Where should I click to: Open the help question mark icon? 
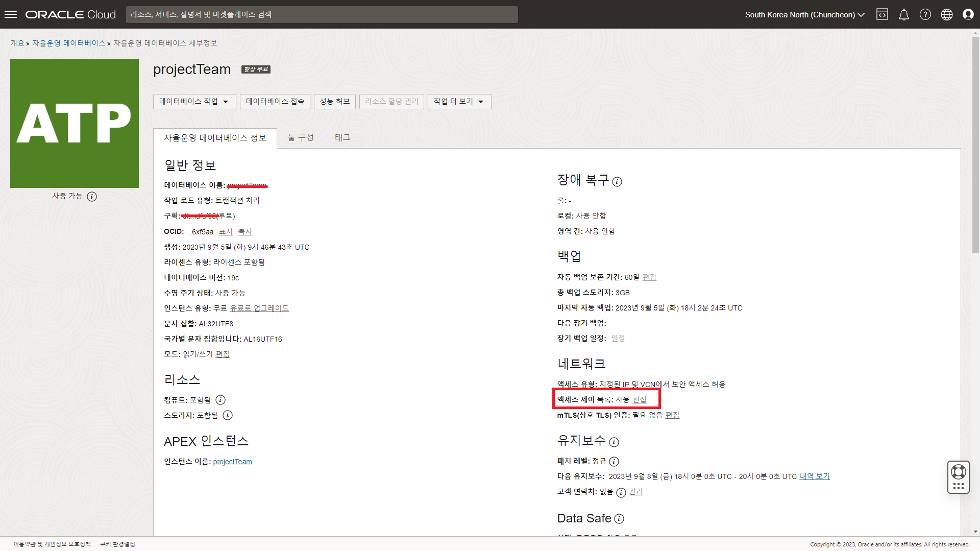click(925, 14)
